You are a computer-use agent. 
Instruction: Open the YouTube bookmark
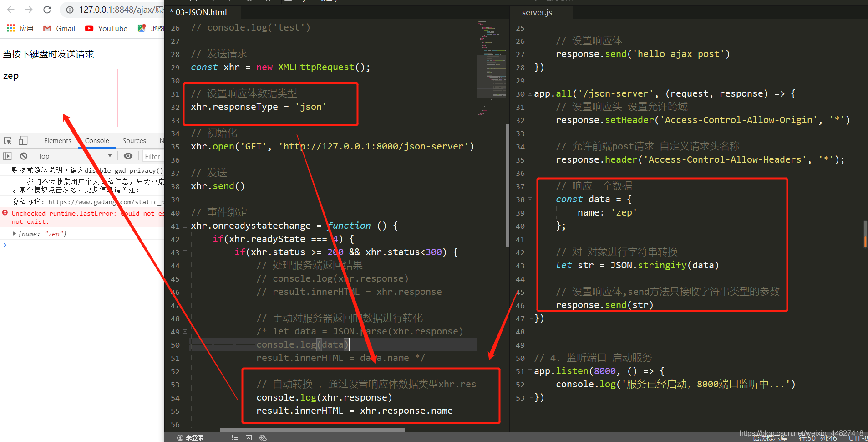(x=106, y=28)
